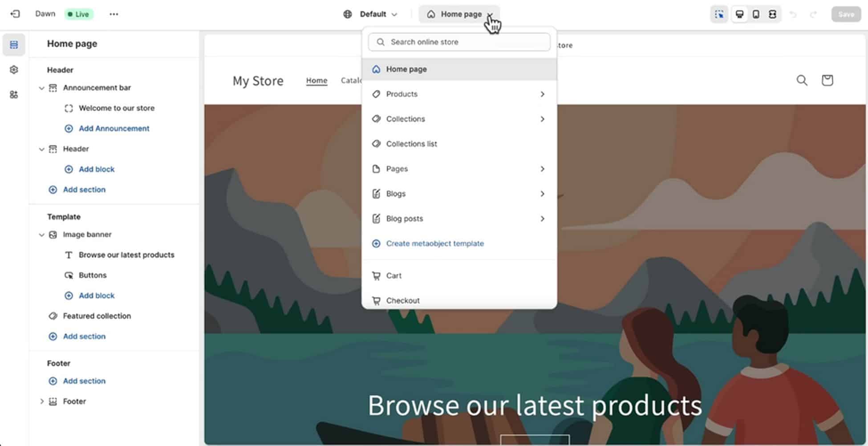Expand the Footer tree item
Image resolution: width=868 pixels, height=446 pixels.
pos(42,401)
